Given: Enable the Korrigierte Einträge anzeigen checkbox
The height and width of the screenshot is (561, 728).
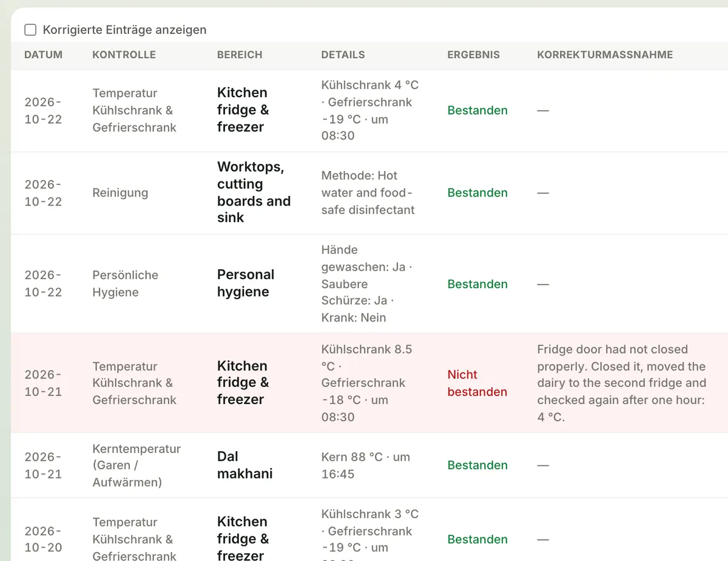Looking at the screenshot, I should (30, 30).
